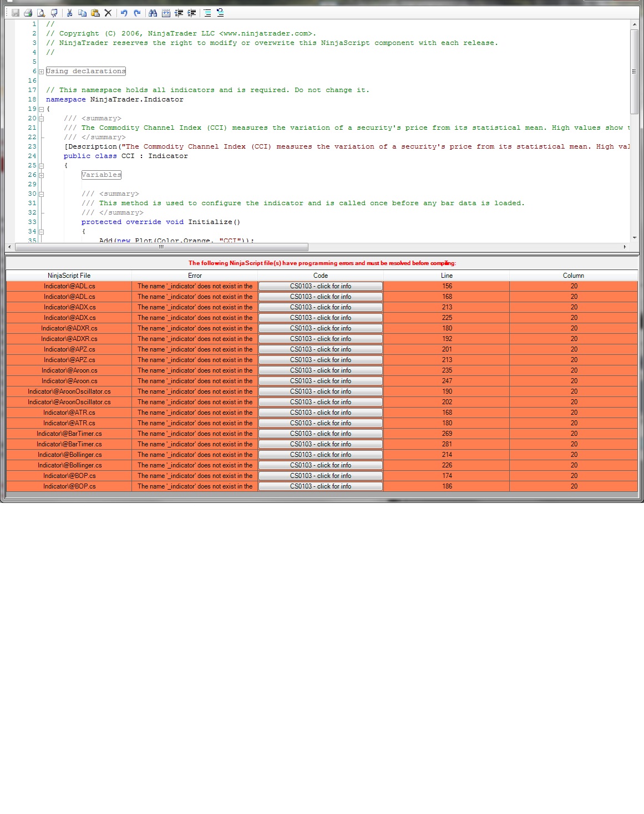Open CS0103 info for BarTimer.cs line 269
This screenshot has width=644, height=814.
321,434
